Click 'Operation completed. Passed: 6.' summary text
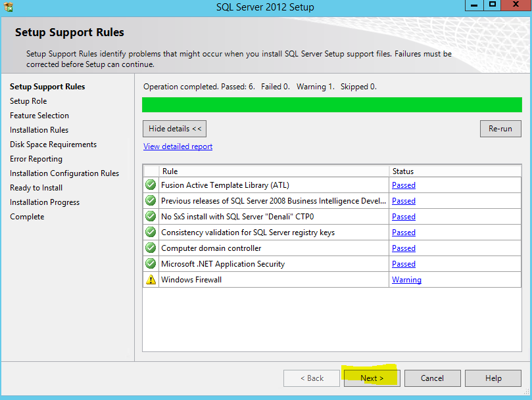 coord(199,87)
